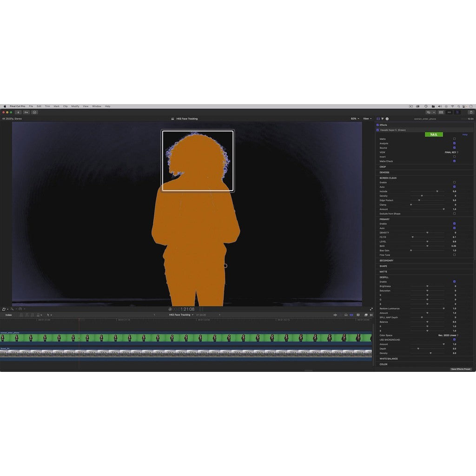This screenshot has width=476, height=476.
Task: Show the info inspector icon
Action: (x=387, y=119)
